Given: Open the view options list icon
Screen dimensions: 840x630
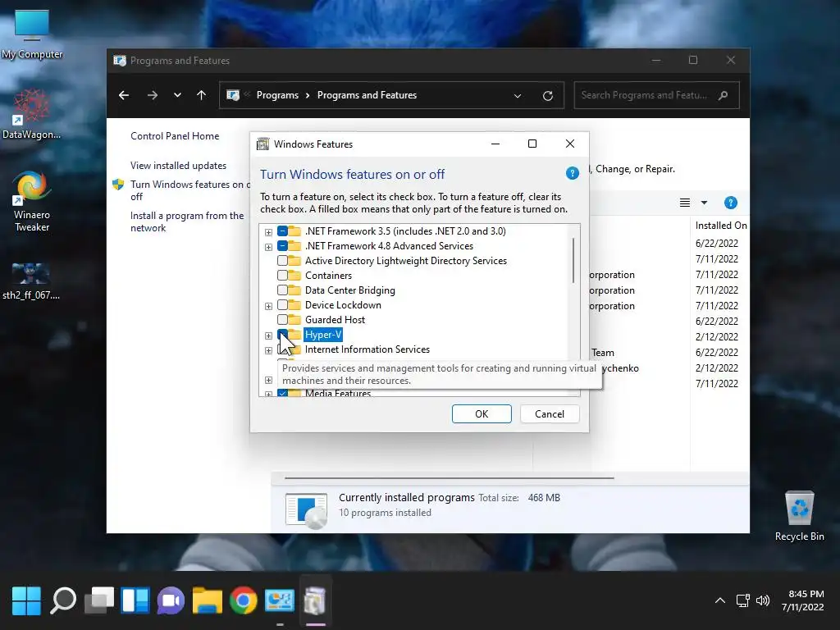Looking at the screenshot, I should [x=685, y=203].
